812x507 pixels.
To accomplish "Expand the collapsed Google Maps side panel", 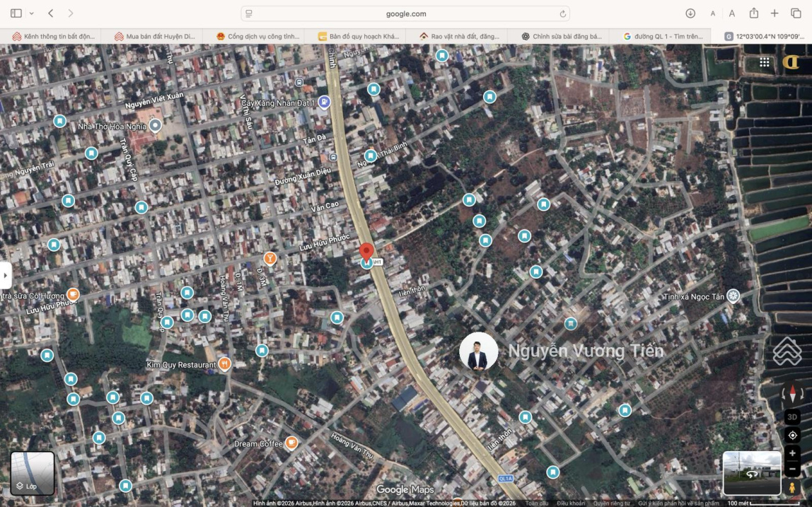I will click(5, 275).
